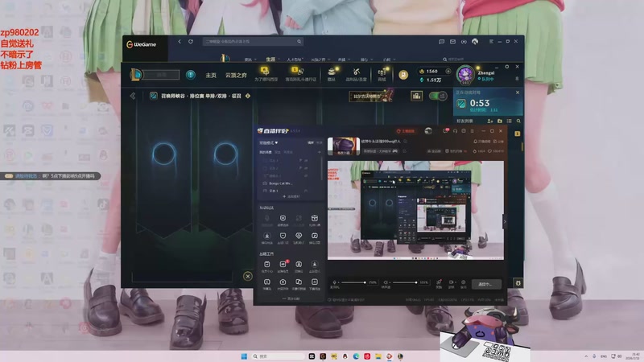Open the Windows Start button
Screen dimensions: 644x362
click(x=244, y=356)
